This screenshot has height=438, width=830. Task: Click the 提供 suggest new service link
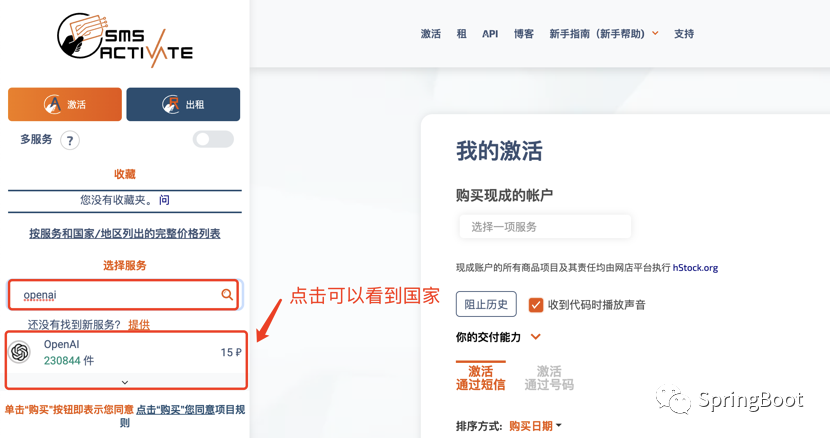(139, 325)
